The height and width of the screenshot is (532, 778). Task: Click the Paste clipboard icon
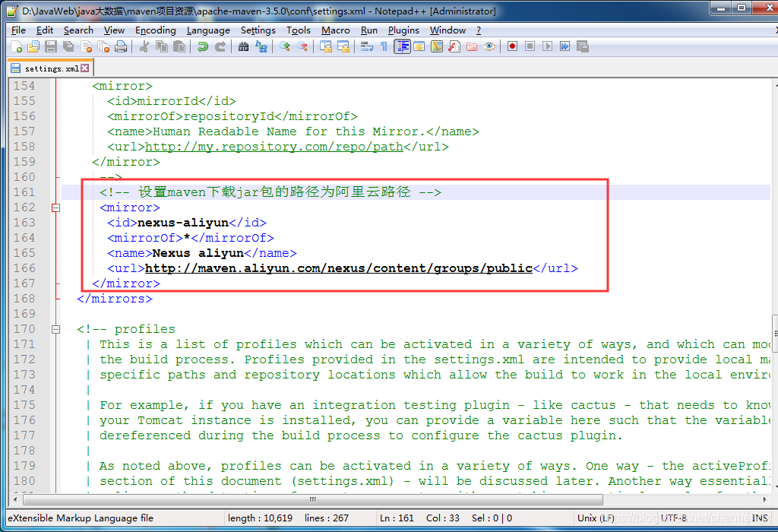coord(179,46)
